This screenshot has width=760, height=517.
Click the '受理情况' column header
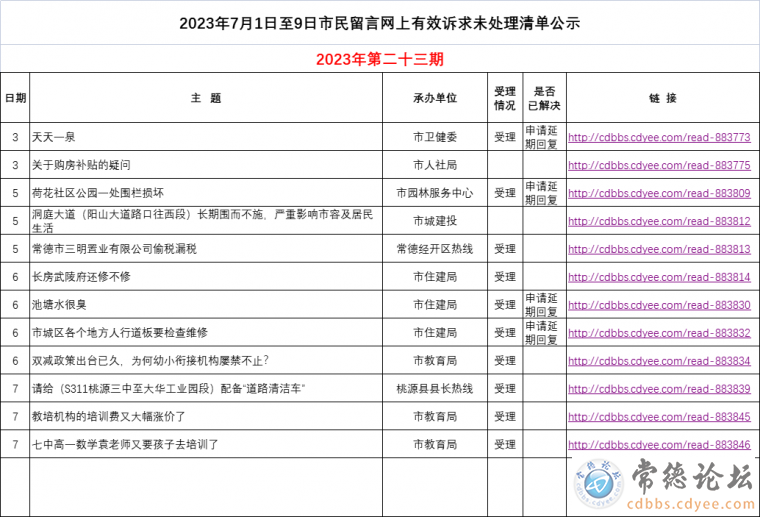[505, 98]
